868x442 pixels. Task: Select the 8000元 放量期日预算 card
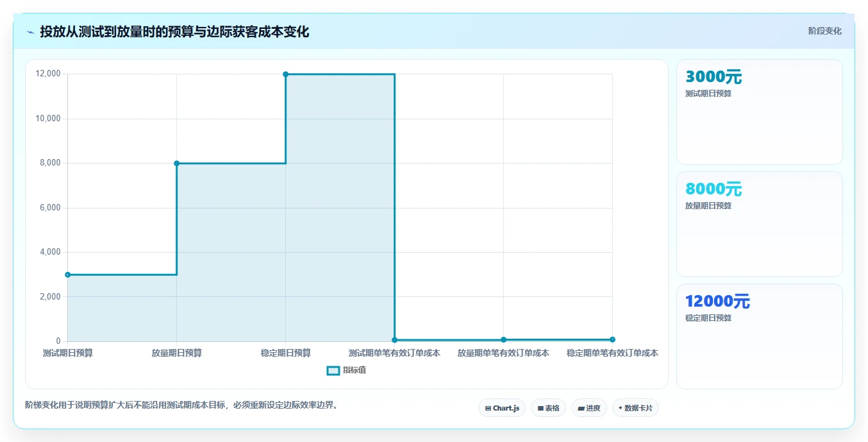(760, 225)
